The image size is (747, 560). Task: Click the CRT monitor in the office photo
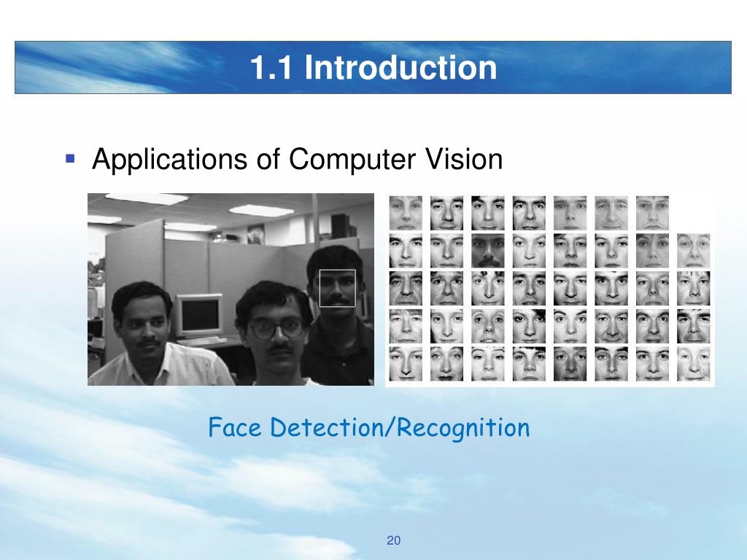coord(198,315)
